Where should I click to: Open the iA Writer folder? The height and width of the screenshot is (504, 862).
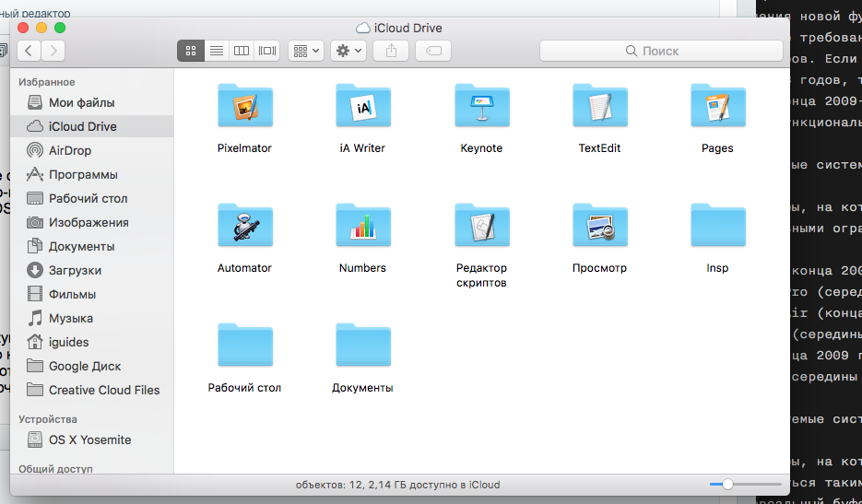coord(362,107)
